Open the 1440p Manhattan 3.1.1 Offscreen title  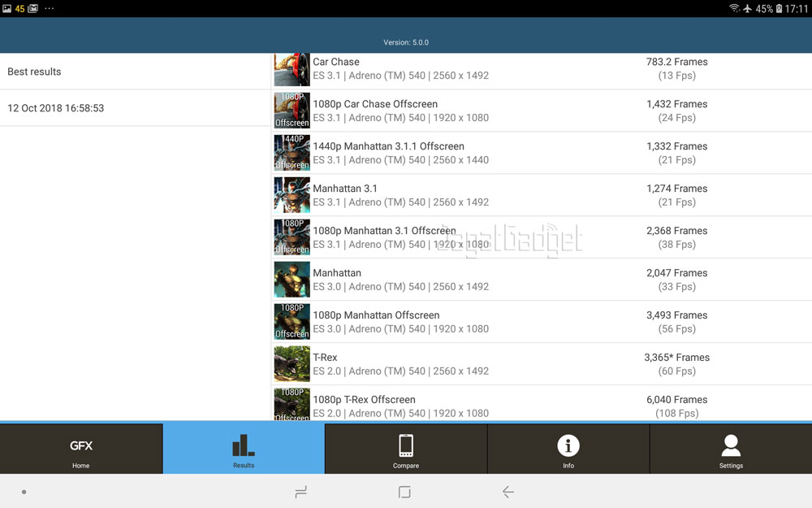coord(388,146)
